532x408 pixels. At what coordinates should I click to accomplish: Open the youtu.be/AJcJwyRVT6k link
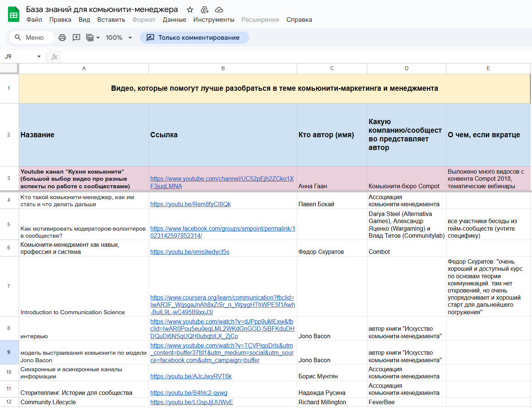point(191,376)
